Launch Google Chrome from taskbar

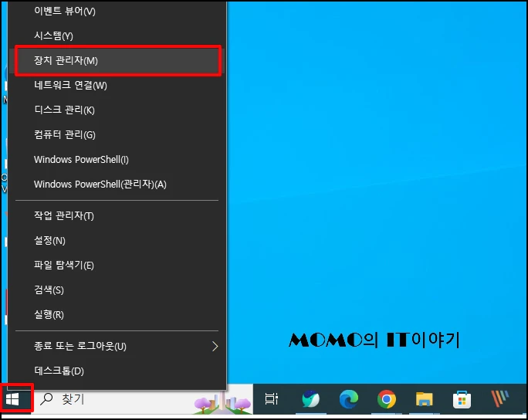click(x=387, y=399)
